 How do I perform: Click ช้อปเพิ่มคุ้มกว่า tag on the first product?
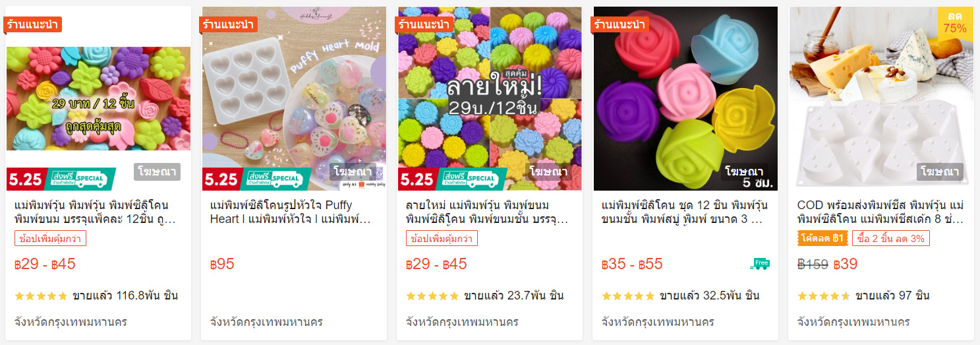[x=50, y=238]
